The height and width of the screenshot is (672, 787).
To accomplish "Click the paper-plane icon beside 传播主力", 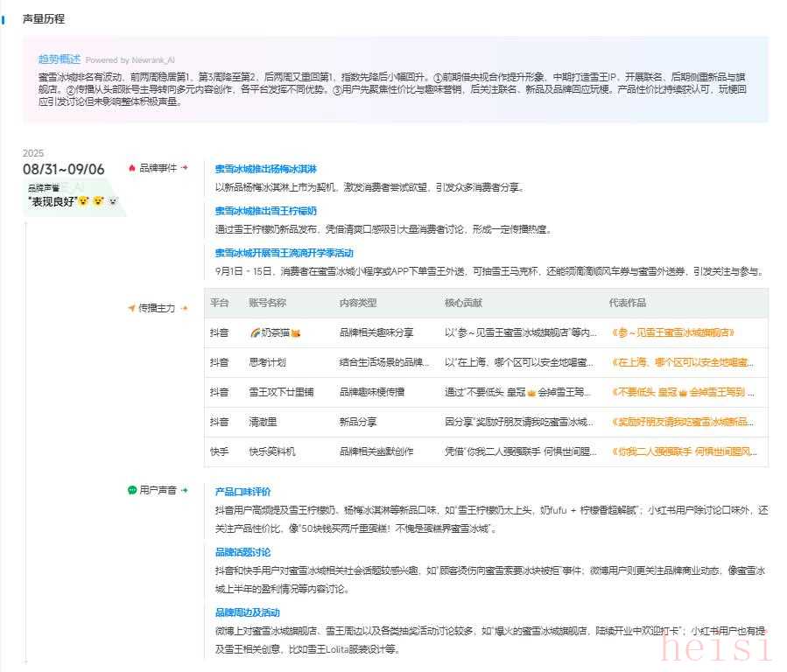I will [x=131, y=308].
